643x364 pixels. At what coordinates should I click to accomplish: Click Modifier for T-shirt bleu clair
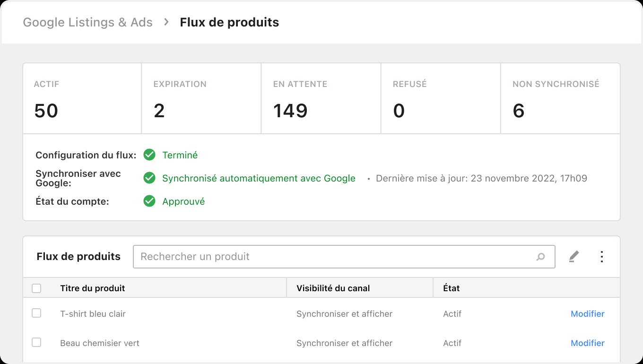[x=588, y=314]
